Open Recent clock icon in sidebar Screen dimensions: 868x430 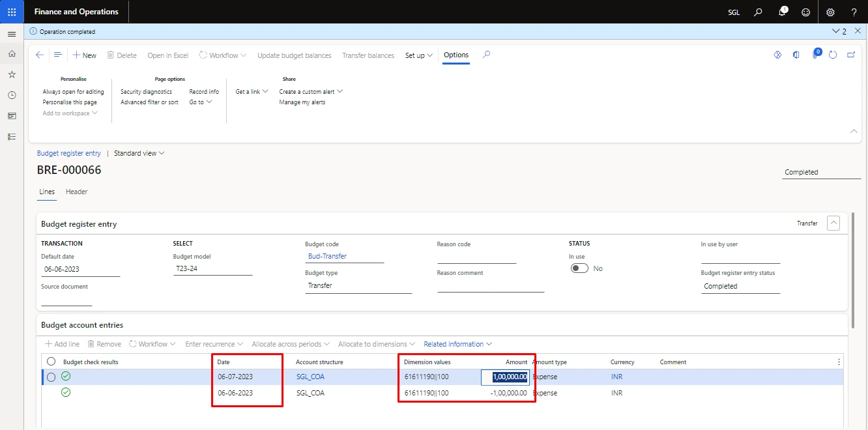pos(12,95)
